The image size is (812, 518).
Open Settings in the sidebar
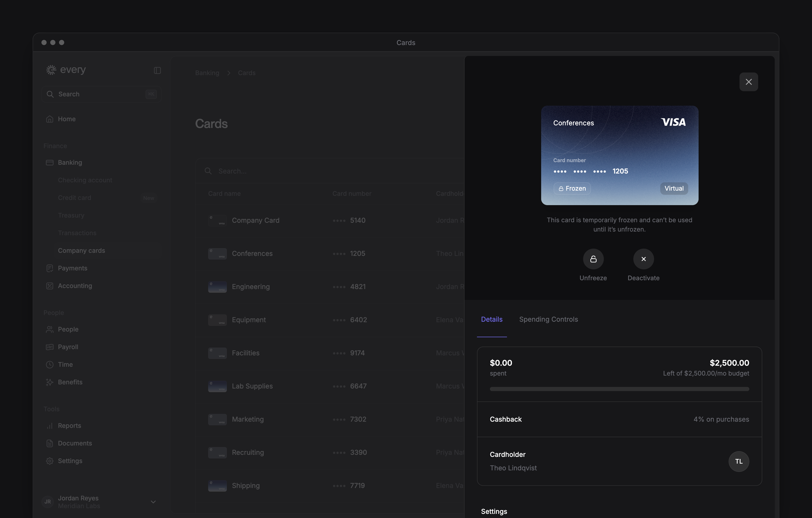pos(101,461)
